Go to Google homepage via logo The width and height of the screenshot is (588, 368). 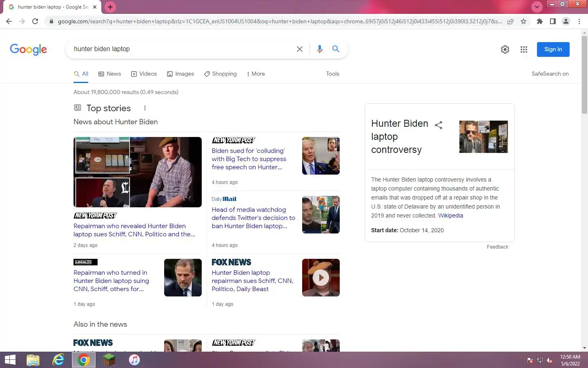point(28,49)
